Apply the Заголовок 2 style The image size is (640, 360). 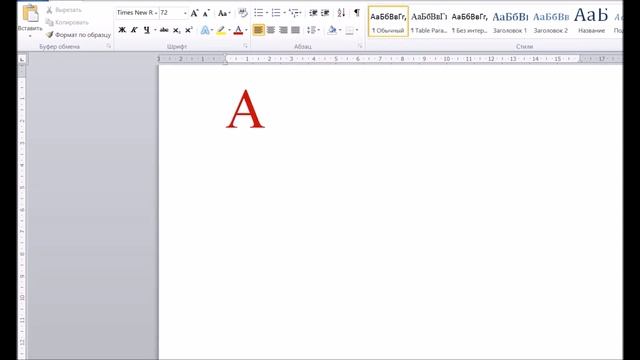[551, 22]
